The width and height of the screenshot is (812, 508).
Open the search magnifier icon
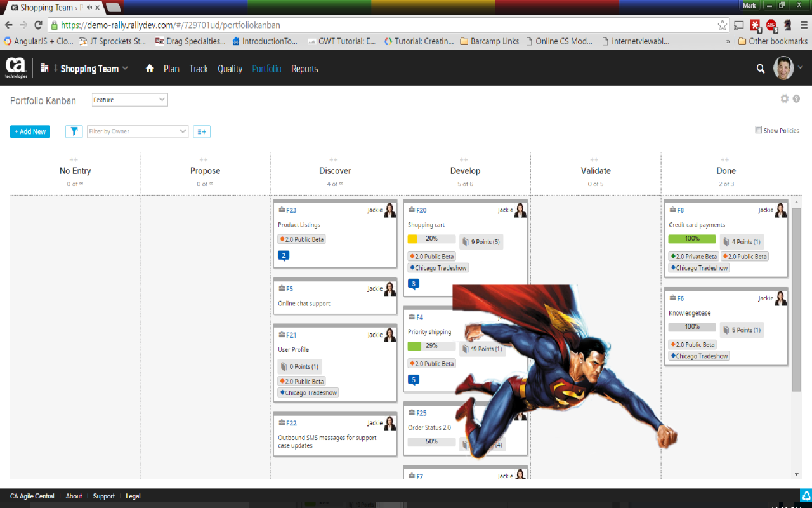[761, 69]
